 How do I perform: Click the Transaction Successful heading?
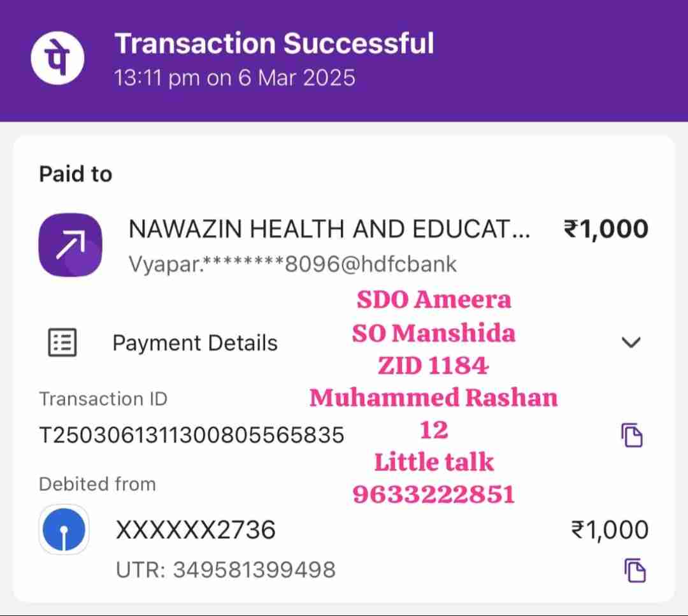pos(274,44)
